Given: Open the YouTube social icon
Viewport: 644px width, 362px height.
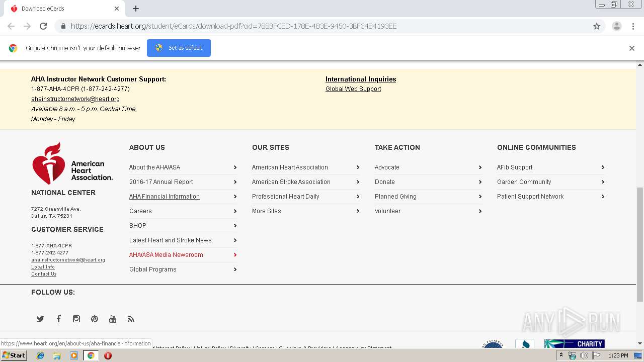Looking at the screenshot, I should tap(113, 319).
